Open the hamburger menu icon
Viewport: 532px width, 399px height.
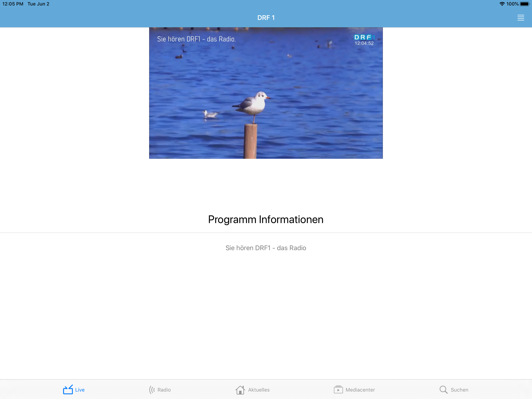(521, 18)
